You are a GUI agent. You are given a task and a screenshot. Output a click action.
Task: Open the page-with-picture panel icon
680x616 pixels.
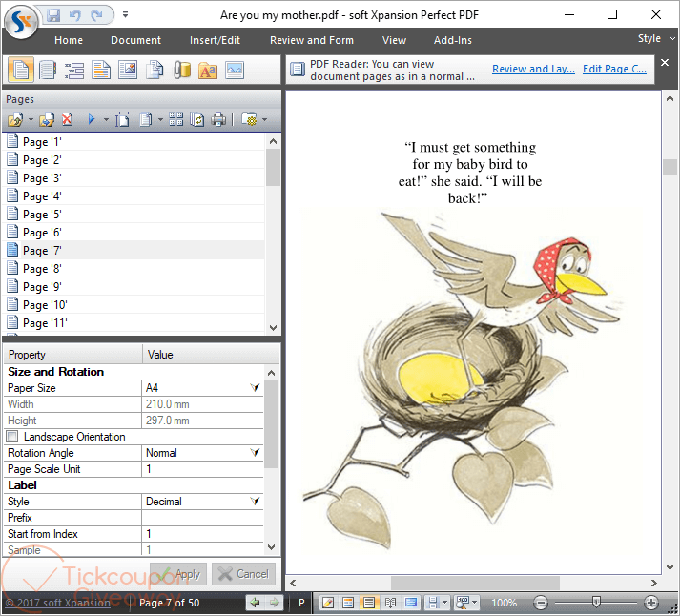[x=128, y=70]
